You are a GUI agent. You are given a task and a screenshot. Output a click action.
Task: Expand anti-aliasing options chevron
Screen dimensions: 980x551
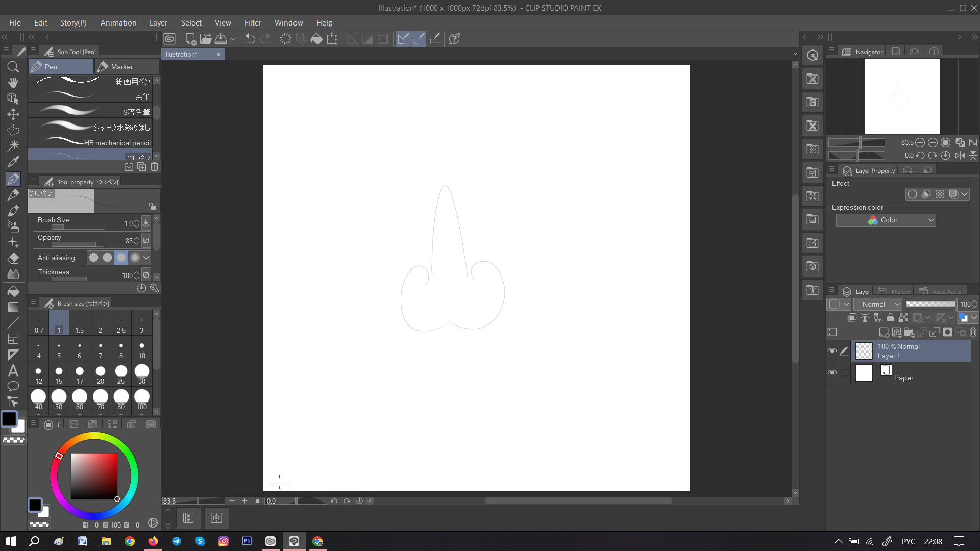(x=146, y=258)
